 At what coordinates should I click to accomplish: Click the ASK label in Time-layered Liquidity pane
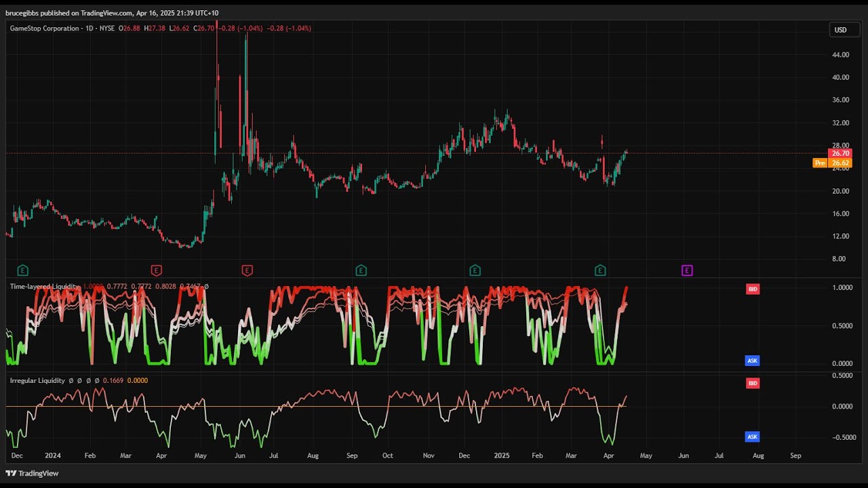click(x=752, y=361)
